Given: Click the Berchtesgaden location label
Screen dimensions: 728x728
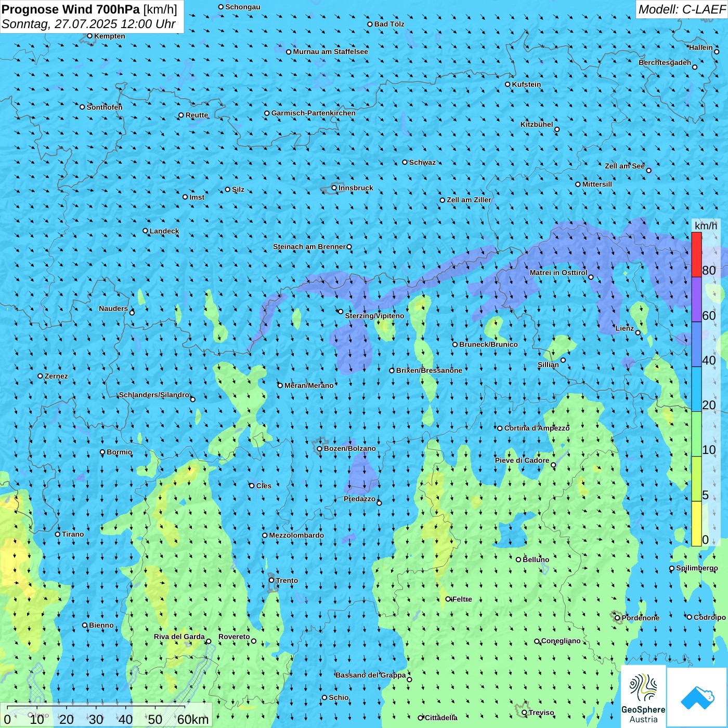Looking at the screenshot, I should click(665, 62).
